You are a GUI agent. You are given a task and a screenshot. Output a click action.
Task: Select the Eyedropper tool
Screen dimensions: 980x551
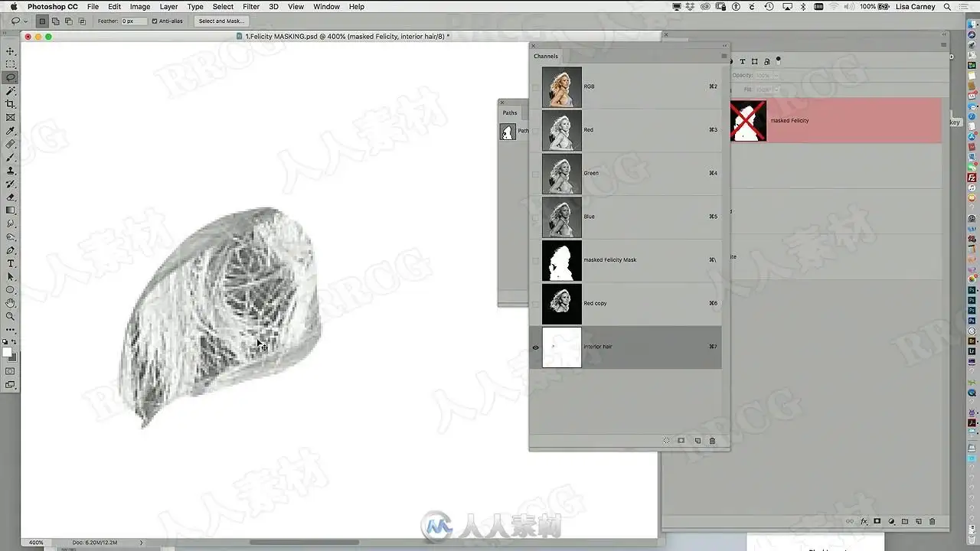coord(11,131)
